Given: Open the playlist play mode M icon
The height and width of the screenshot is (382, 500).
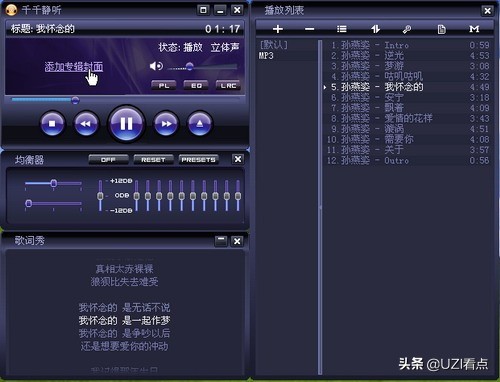Looking at the screenshot, I should (474, 29).
